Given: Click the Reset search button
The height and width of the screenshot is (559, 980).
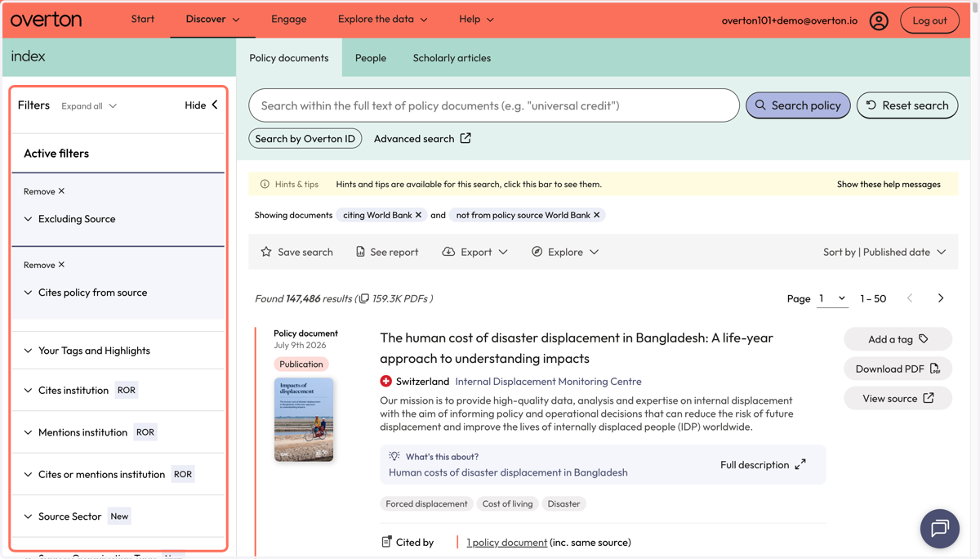Looking at the screenshot, I should pos(907,105).
